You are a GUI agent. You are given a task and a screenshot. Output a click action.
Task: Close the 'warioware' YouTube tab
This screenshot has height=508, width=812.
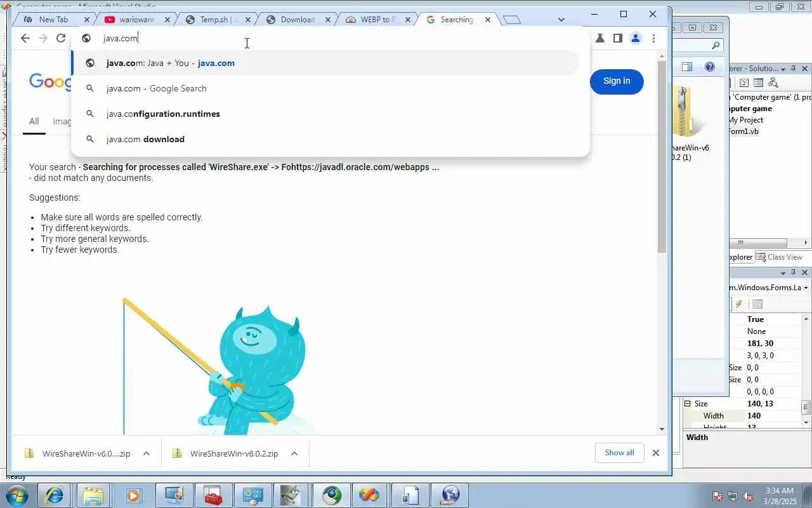(167, 20)
